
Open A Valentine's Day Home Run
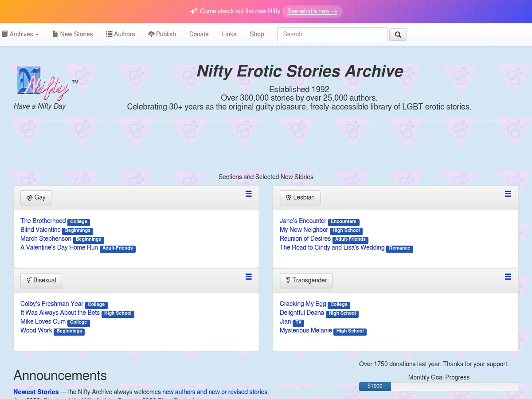59,247
